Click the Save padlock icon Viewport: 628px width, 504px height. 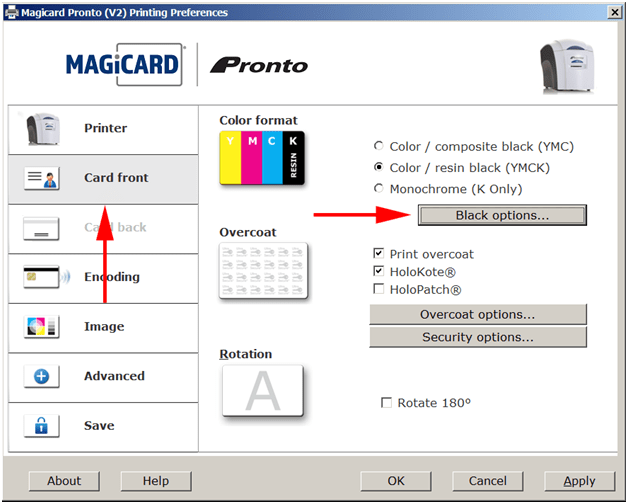click(x=42, y=426)
